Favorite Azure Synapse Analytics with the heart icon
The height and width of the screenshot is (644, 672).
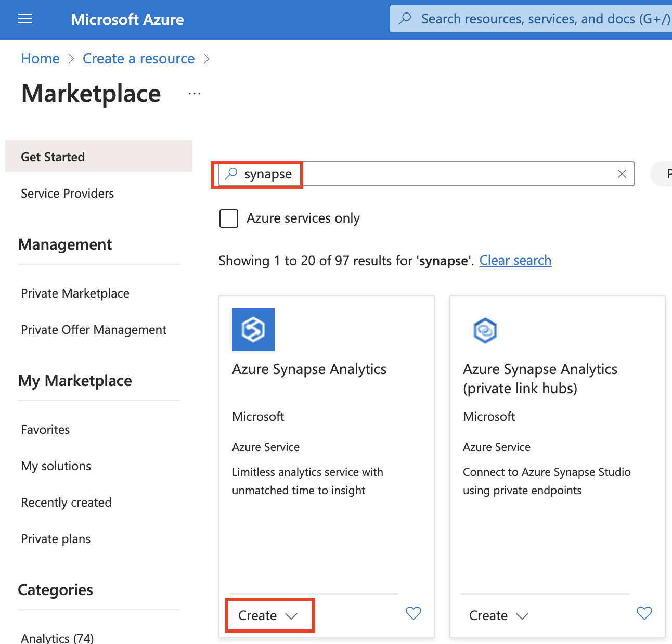point(413,613)
